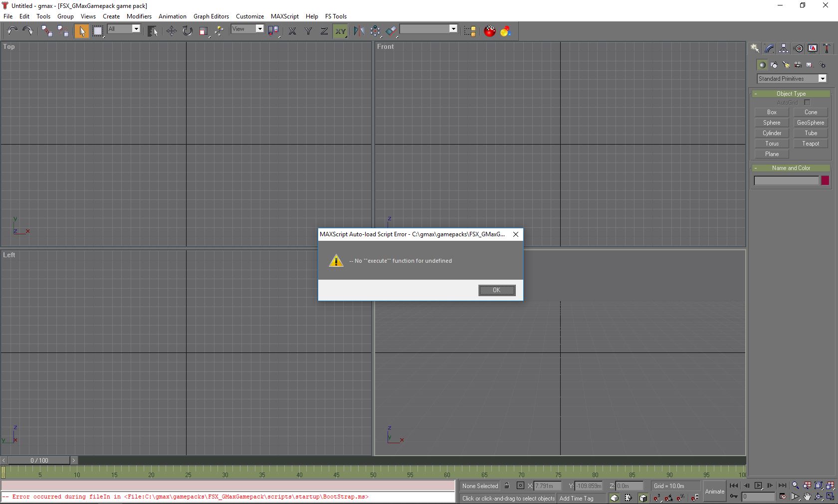838x504 pixels.
Task: Click the Use Pivot Point Center icon
Action: (x=273, y=31)
